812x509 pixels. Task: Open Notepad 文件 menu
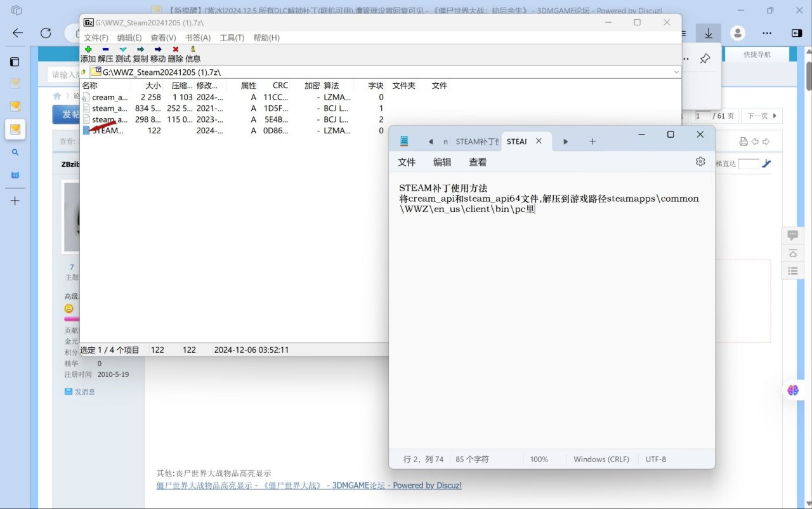[407, 162]
